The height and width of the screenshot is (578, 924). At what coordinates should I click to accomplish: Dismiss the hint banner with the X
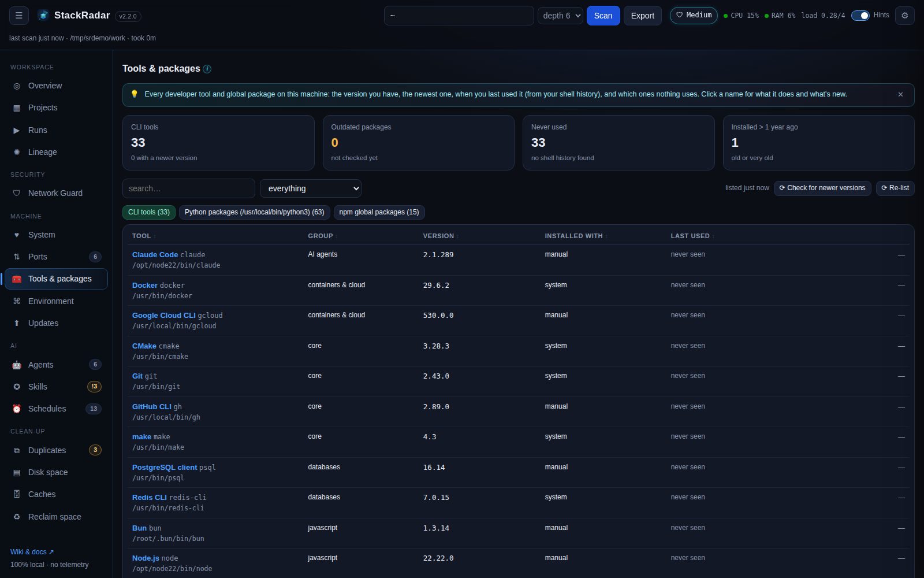coord(900,94)
